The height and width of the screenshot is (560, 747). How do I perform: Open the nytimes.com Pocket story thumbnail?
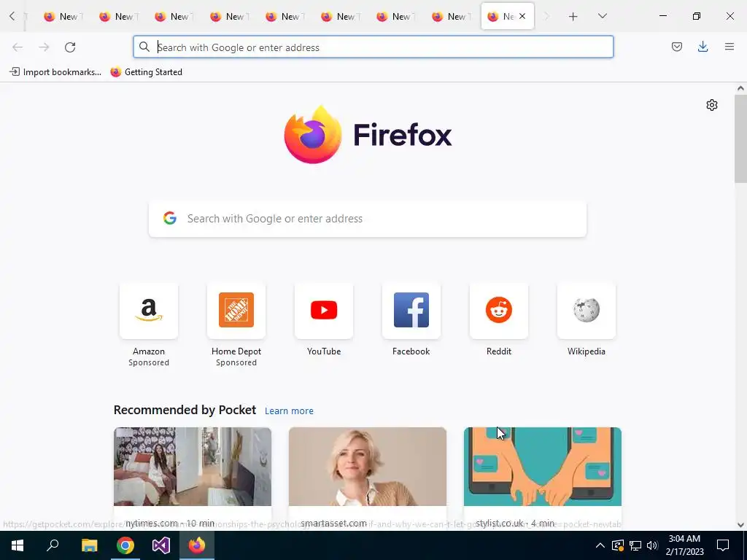[193, 467]
